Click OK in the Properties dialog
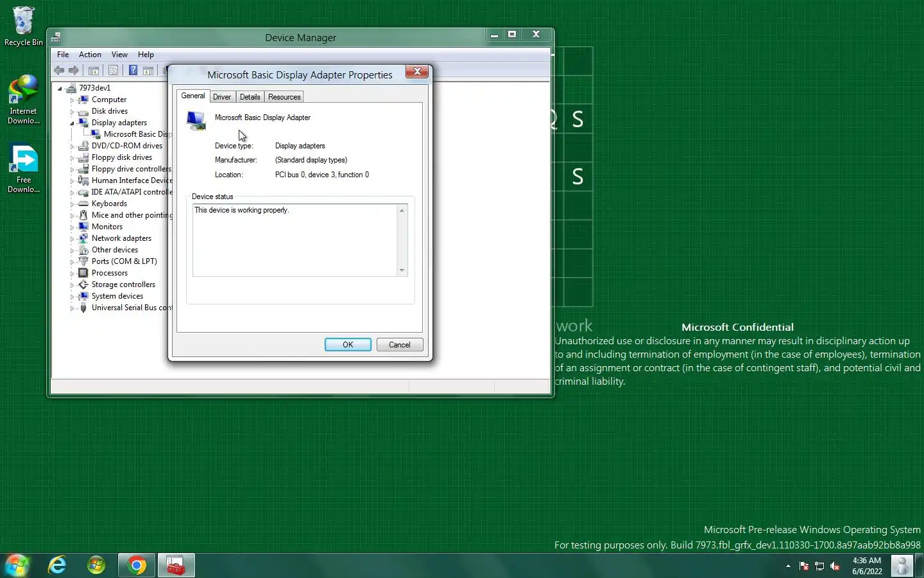The image size is (924, 578). coord(348,345)
